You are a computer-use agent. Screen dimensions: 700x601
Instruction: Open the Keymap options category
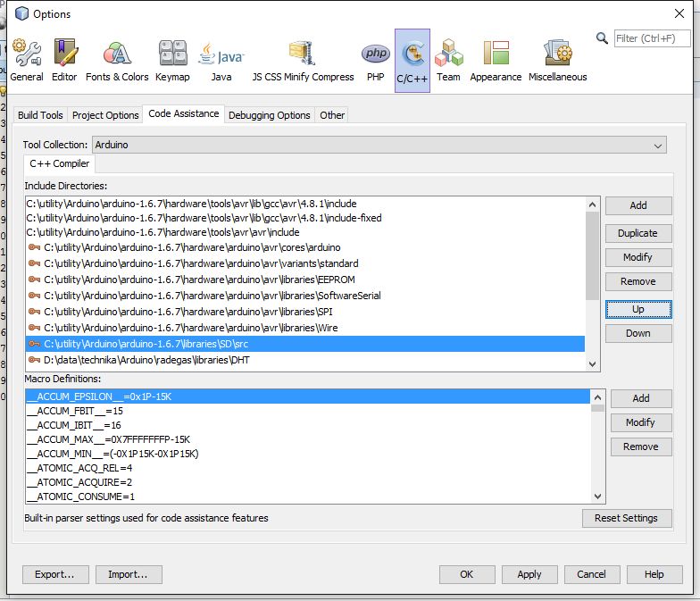coord(172,61)
